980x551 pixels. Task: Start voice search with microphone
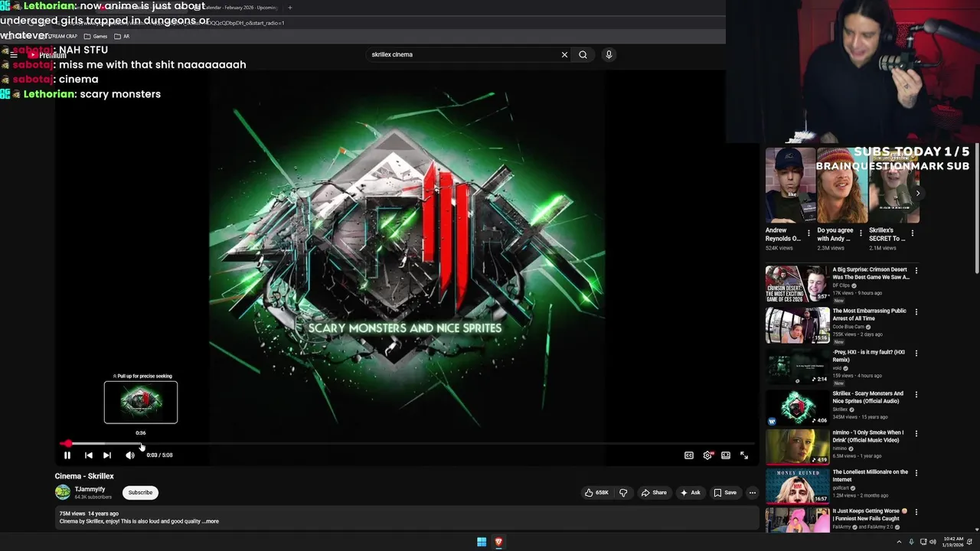[609, 54]
